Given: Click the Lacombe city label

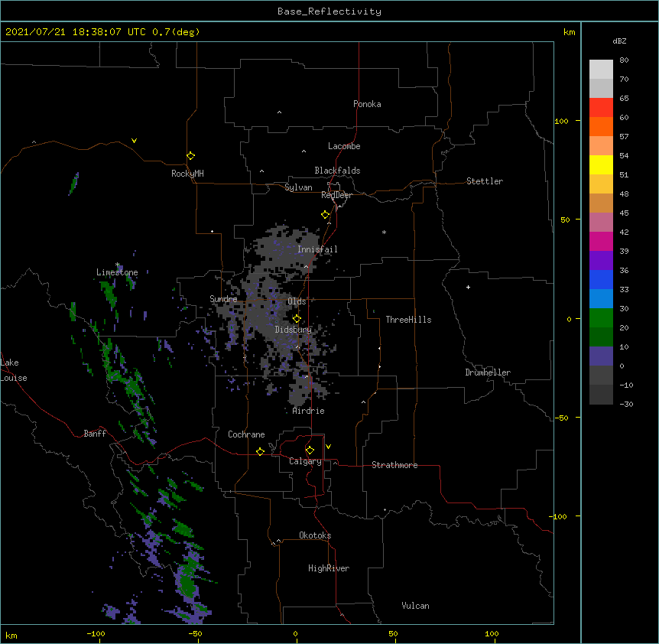Looking at the screenshot, I should pyautogui.click(x=344, y=146).
